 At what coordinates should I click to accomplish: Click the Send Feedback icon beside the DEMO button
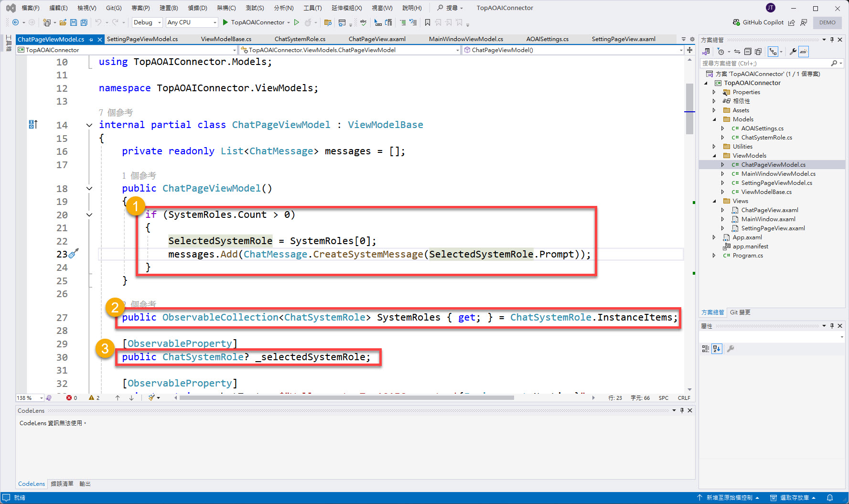pyautogui.click(x=804, y=22)
